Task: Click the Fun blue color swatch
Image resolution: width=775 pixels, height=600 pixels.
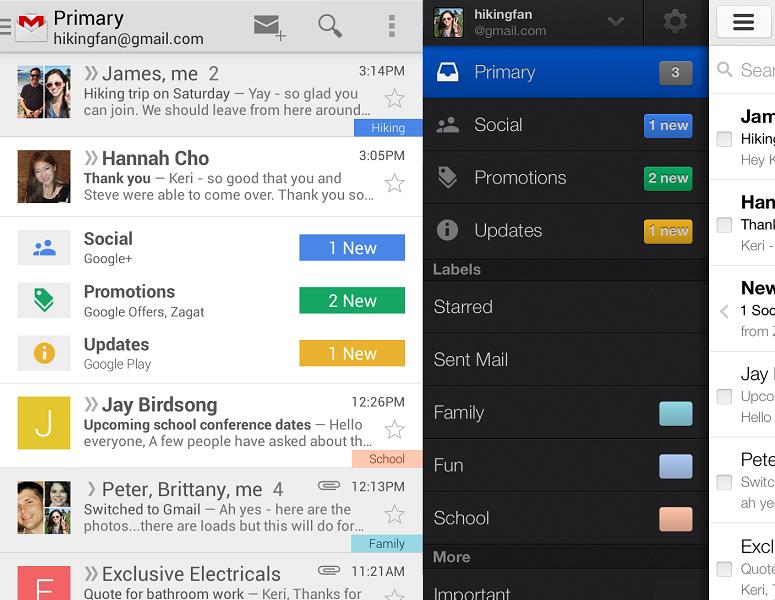Action: [675, 467]
